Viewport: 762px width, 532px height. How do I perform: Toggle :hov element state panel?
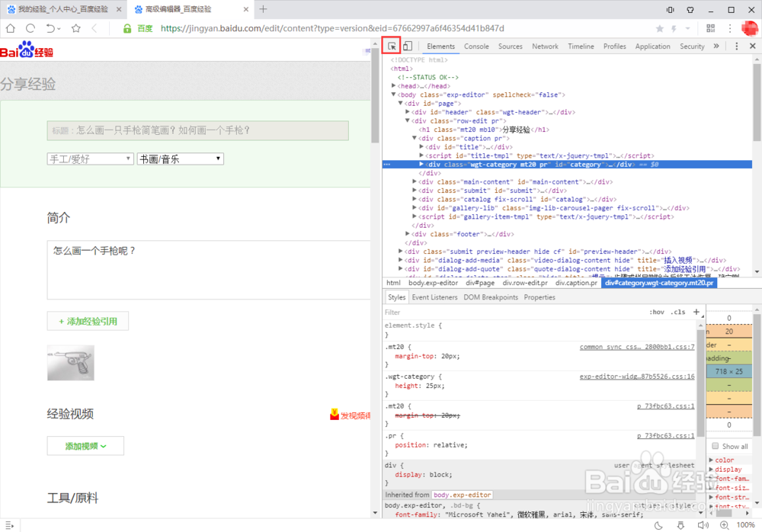point(657,312)
